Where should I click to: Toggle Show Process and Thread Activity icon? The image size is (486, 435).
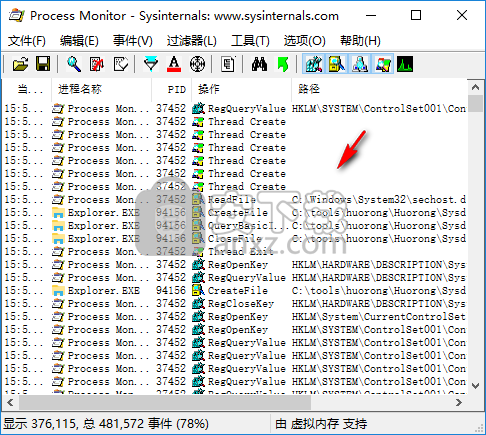click(383, 64)
